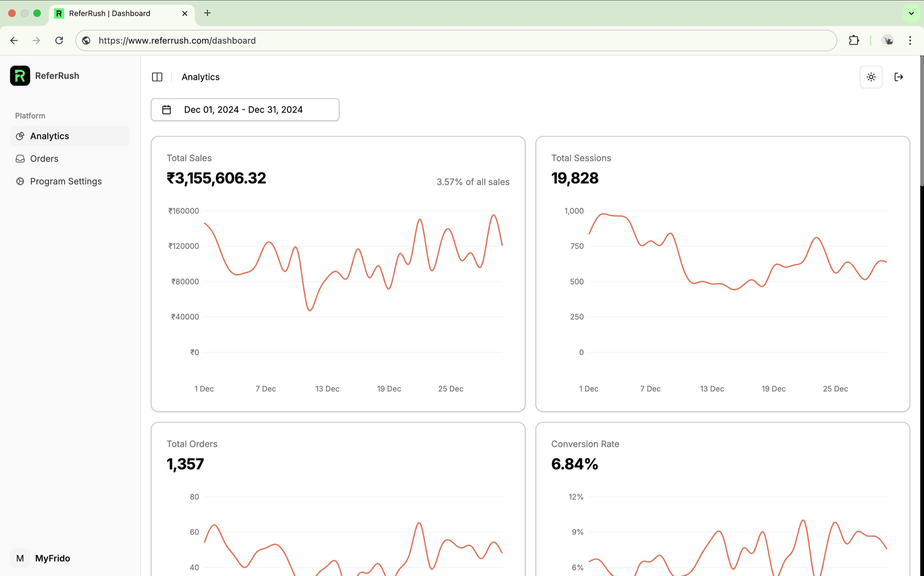
Task: Open the browser three-dot menu
Action: [x=910, y=41]
